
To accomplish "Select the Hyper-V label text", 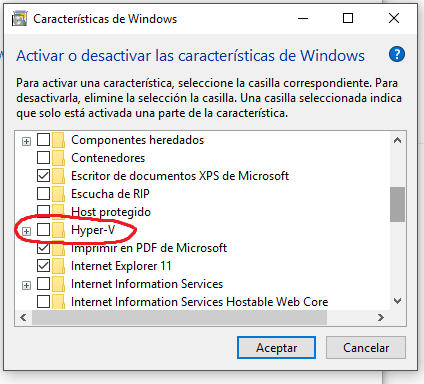I will (93, 230).
